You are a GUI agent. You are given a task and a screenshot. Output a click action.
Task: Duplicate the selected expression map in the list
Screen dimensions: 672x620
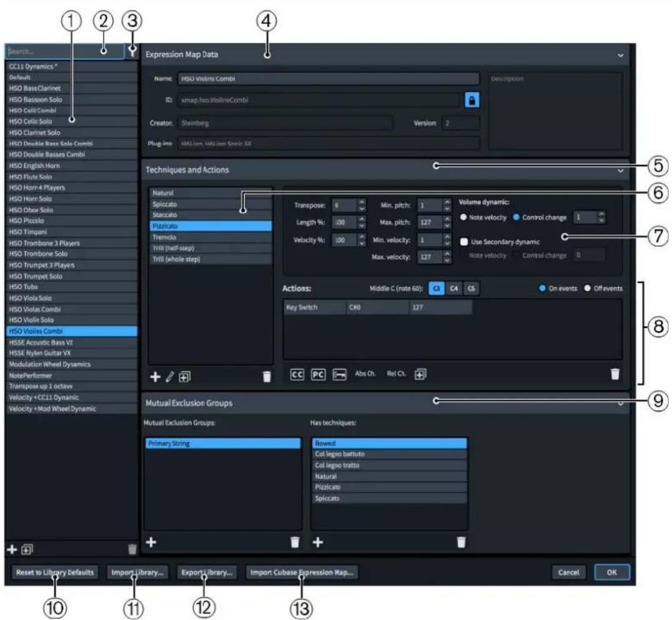[x=27, y=549]
